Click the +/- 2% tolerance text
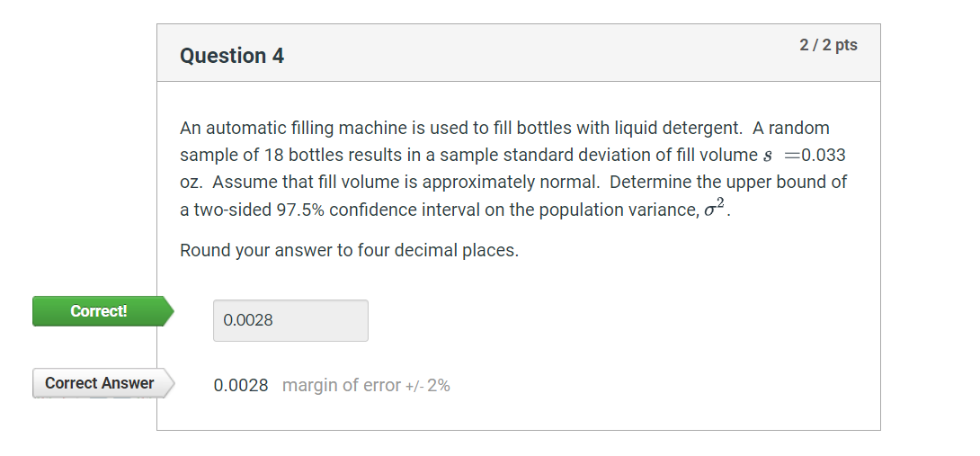The height and width of the screenshot is (456, 980). tap(427, 386)
